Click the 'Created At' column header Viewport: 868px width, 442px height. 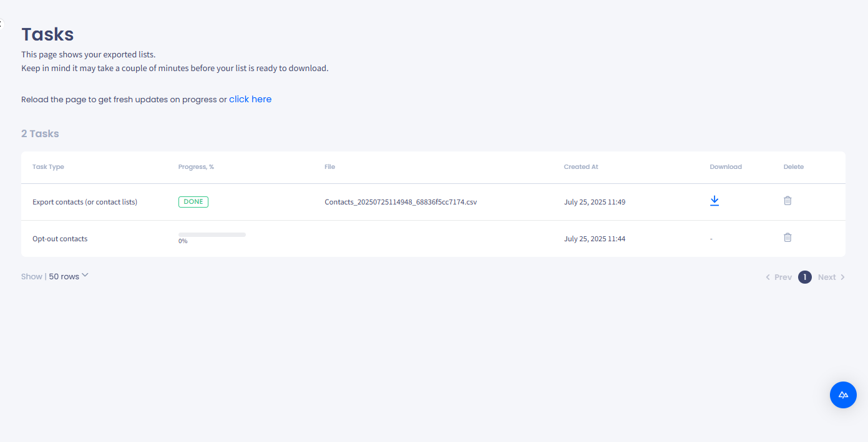click(581, 167)
